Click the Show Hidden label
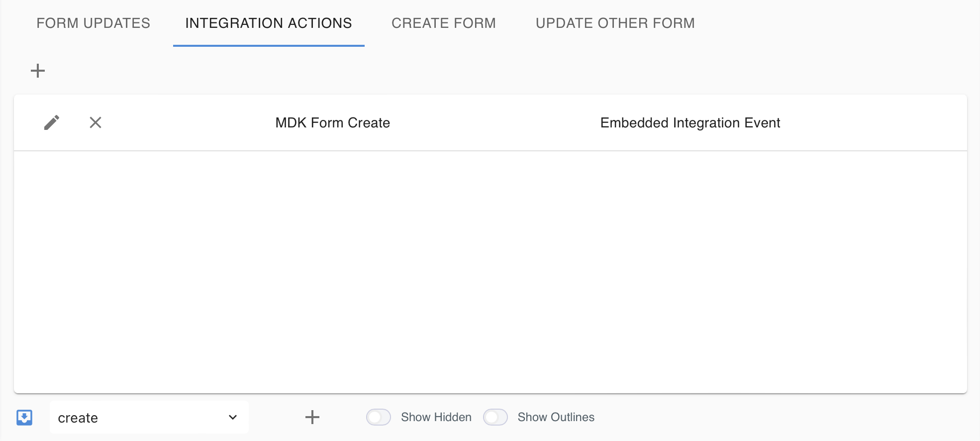The height and width of the screenshot is (441, 980). point(436,417)
